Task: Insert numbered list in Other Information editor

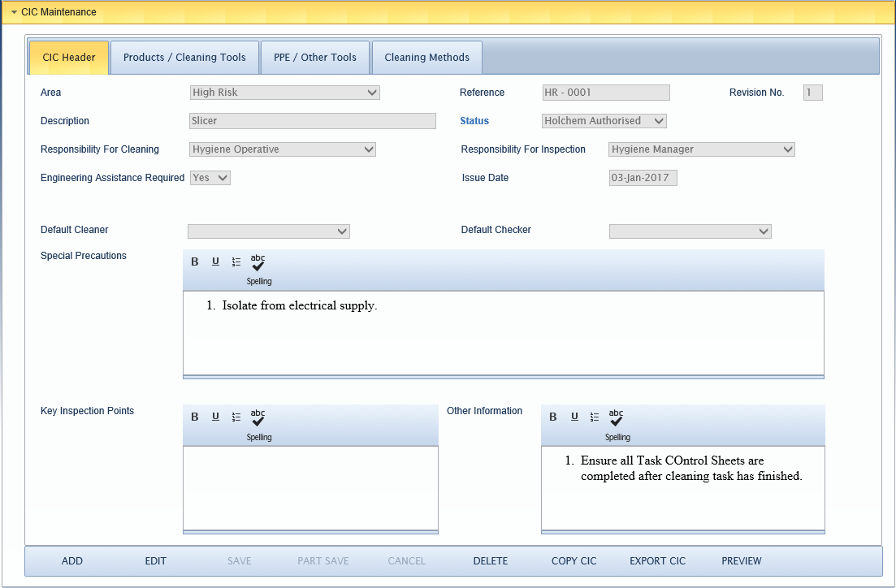Action: coord(595,417)
